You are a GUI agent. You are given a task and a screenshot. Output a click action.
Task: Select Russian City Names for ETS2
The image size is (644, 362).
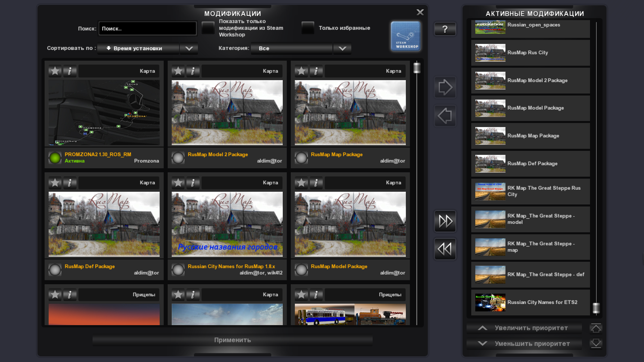[530, 302]
